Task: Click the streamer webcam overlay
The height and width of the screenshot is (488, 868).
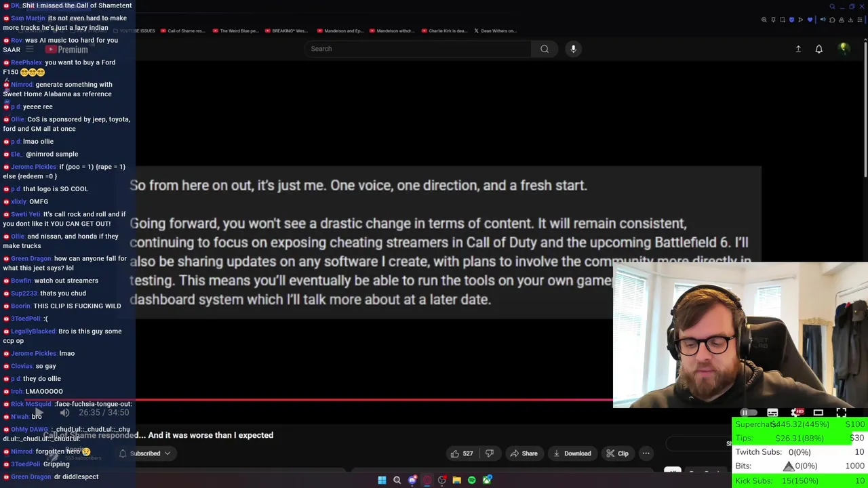Action: 740,335
